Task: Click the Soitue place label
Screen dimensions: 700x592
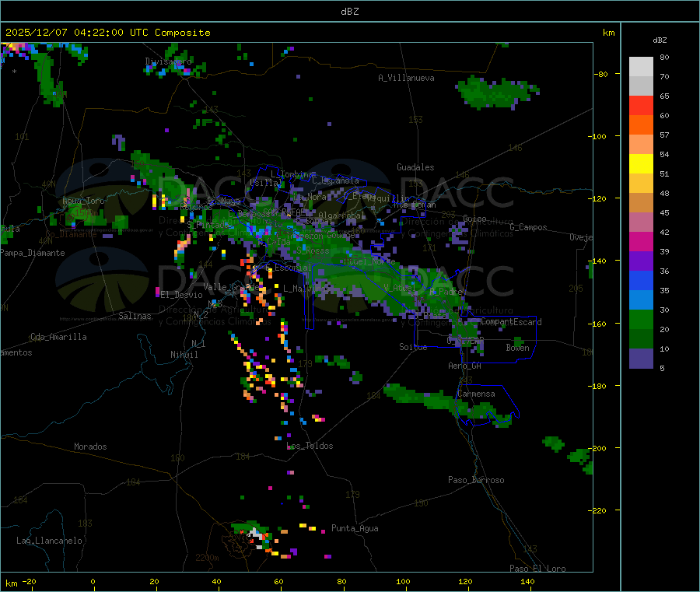Action: 413,347
